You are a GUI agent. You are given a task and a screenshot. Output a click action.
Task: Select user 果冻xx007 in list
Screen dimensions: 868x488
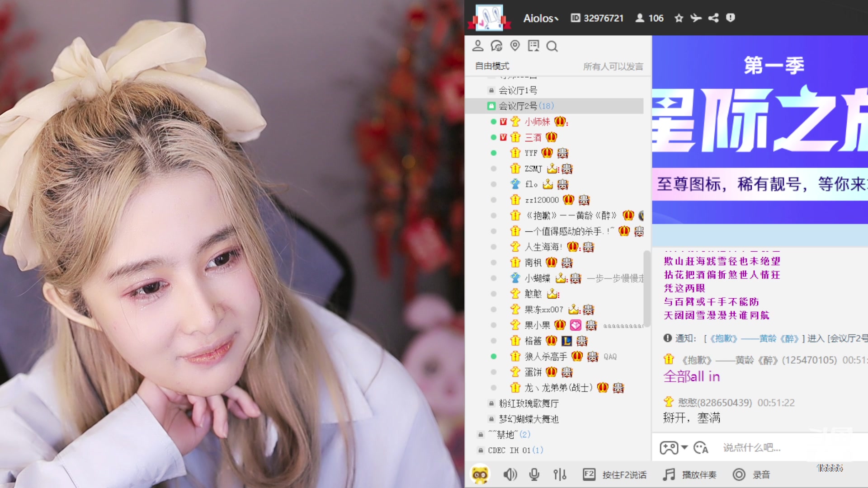[544, 310]
